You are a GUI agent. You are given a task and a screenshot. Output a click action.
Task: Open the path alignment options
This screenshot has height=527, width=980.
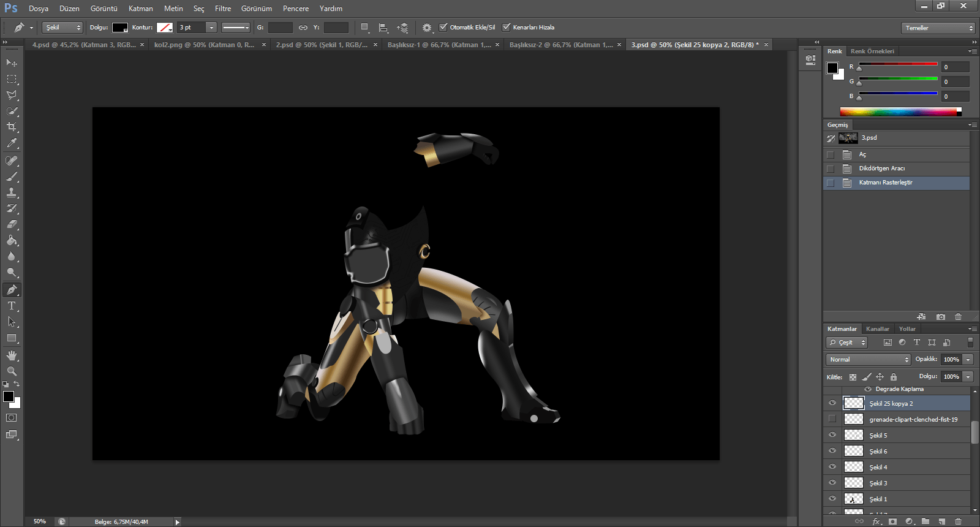tap(383, 28)
